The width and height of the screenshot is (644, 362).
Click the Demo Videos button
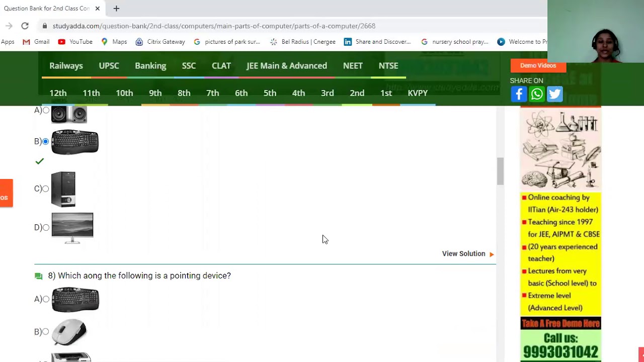point(538,66)
